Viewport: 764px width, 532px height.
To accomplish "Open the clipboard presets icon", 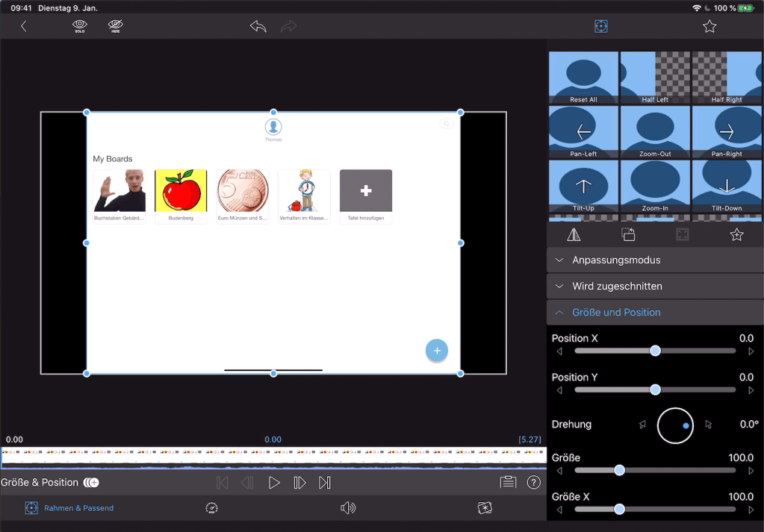I will tap(509, 483).
